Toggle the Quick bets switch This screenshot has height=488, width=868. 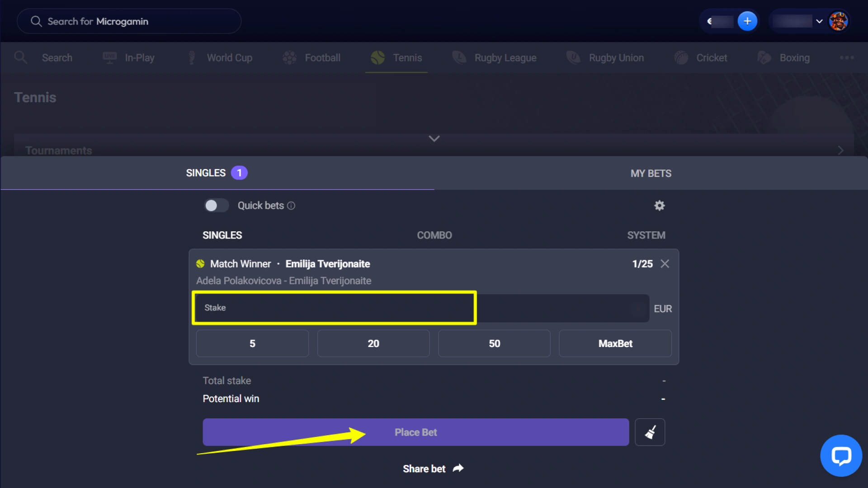[x=216, y=206]
